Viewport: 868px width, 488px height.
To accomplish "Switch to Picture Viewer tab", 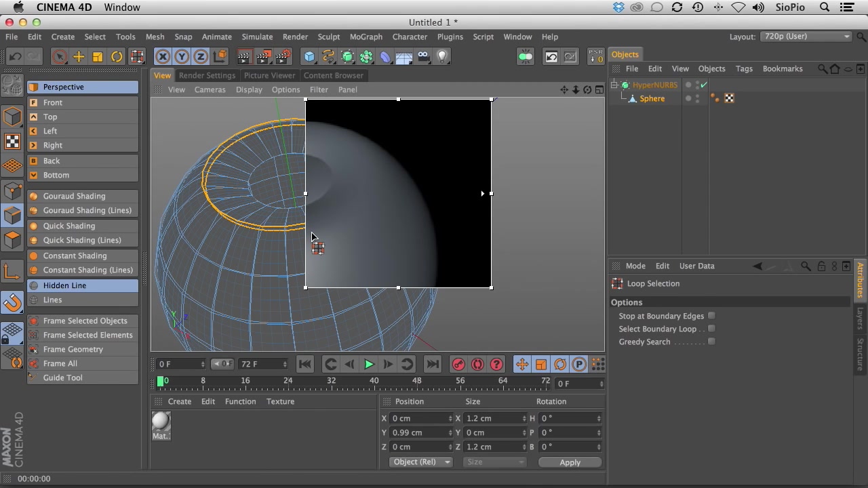I will tap(269, 75).
